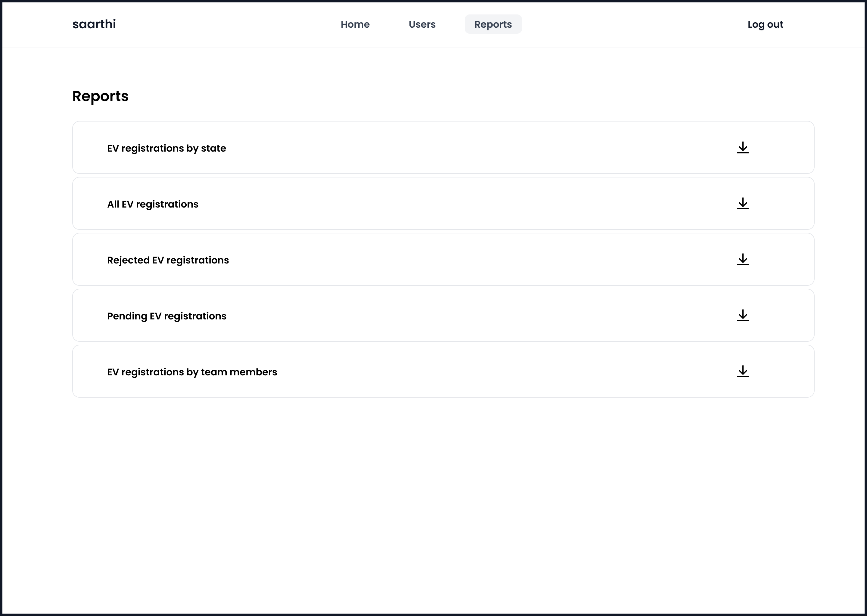Download the All EV registrations report

click(x=742, y=203)
